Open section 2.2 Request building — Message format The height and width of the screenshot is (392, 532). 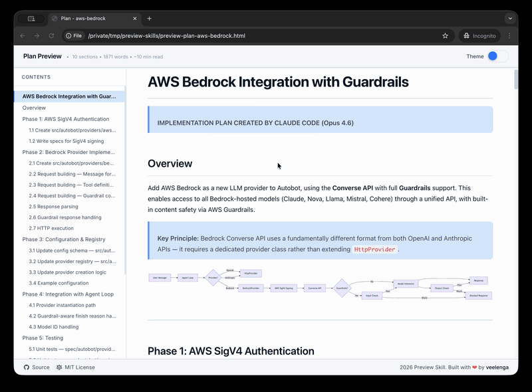(x=72, y=174)
